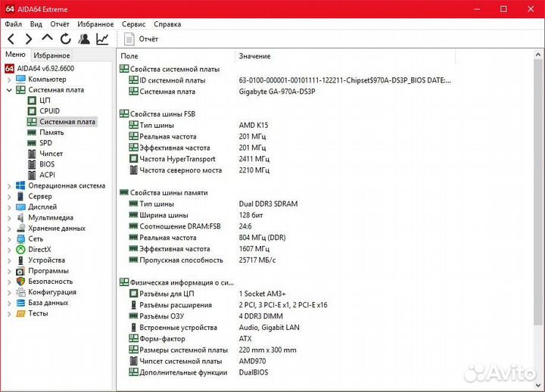Screen dimensions: 545x392
Task: Switch to the Избранное tab in the sidebar
Action: pyautogui.click(x=51, y=55)
